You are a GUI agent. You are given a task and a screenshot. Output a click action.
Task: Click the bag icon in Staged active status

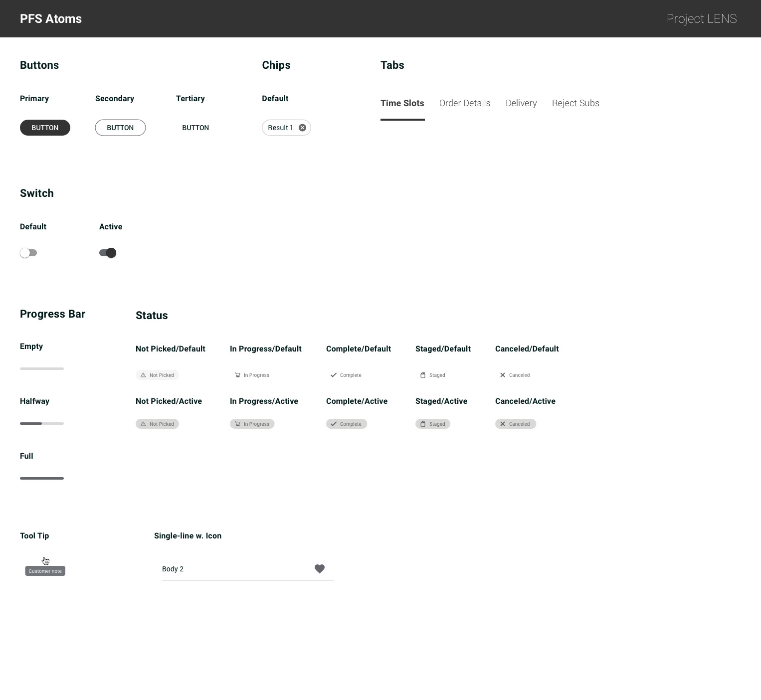(423, 424)
